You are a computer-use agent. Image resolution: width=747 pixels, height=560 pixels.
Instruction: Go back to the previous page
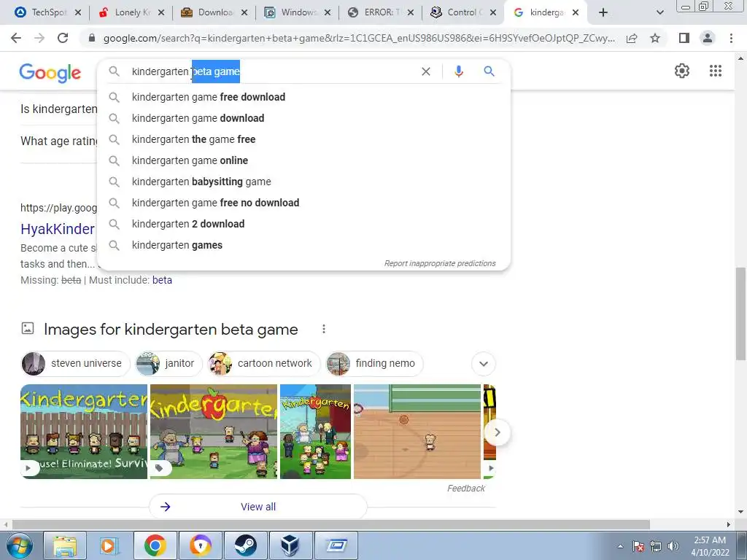(16, 38)
